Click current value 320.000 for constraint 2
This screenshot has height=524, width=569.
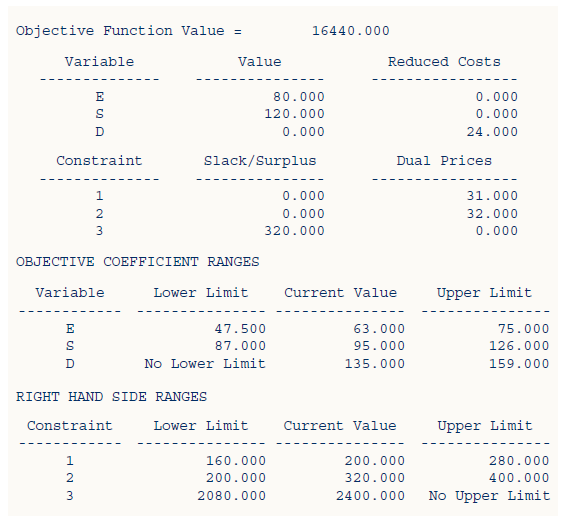point(375,478)
